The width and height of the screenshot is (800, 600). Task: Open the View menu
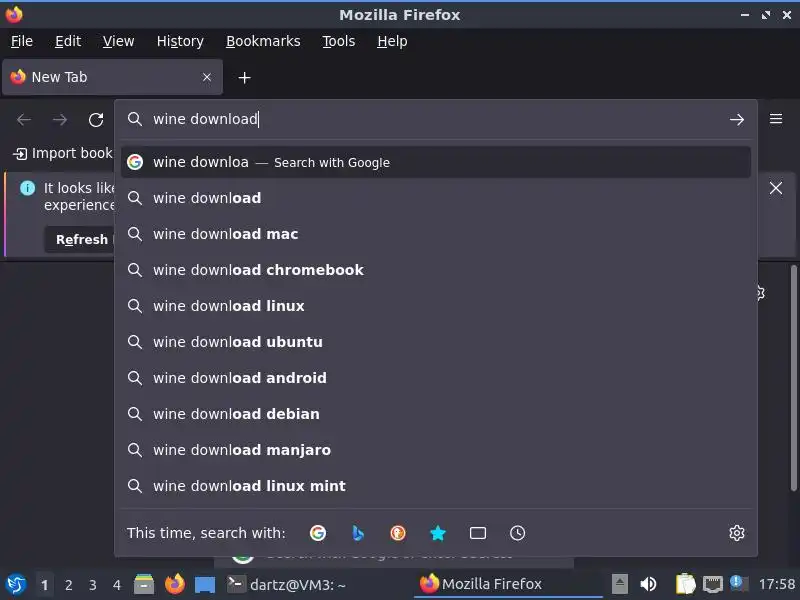tap(118, 41)
